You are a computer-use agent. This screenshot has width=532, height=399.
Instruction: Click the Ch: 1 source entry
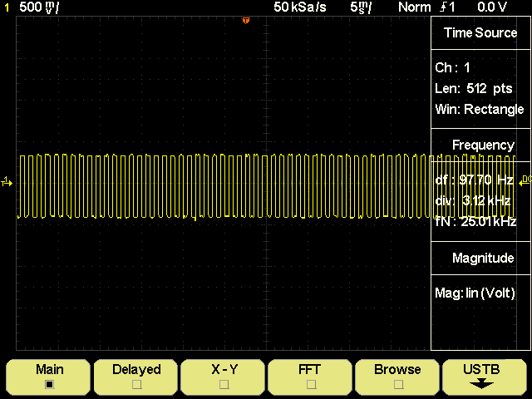point(452,67)
